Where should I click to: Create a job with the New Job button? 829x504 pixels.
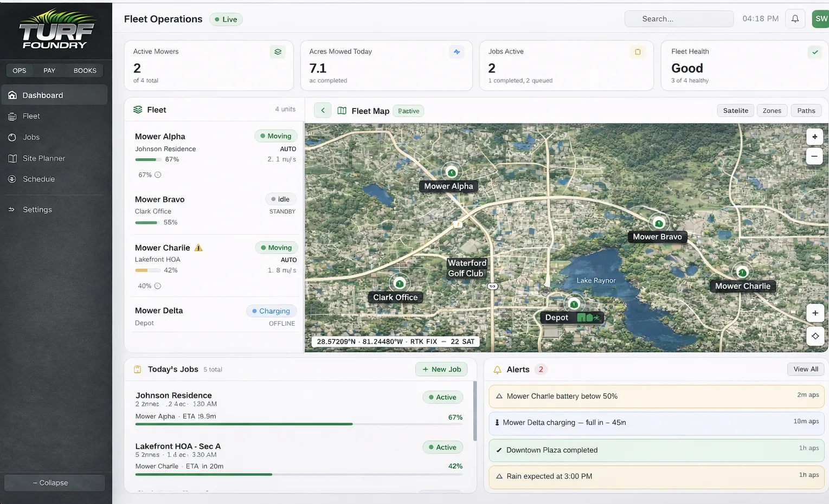[441, 369]
